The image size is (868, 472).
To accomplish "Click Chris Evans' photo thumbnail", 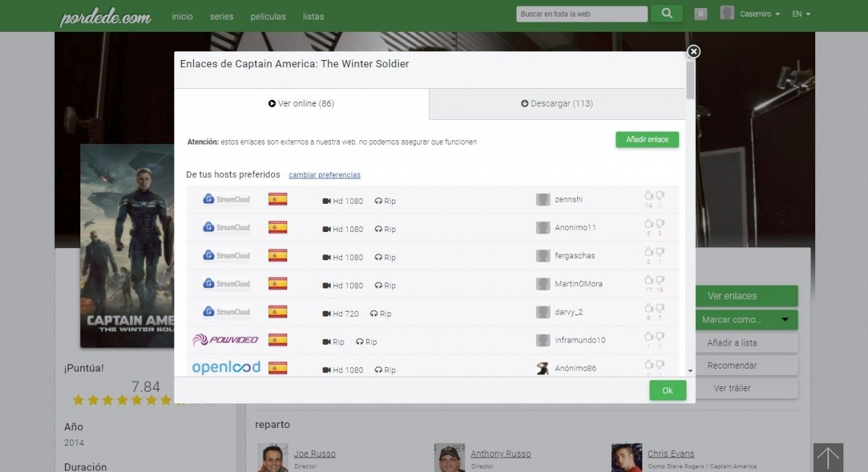I will (626, 458).
